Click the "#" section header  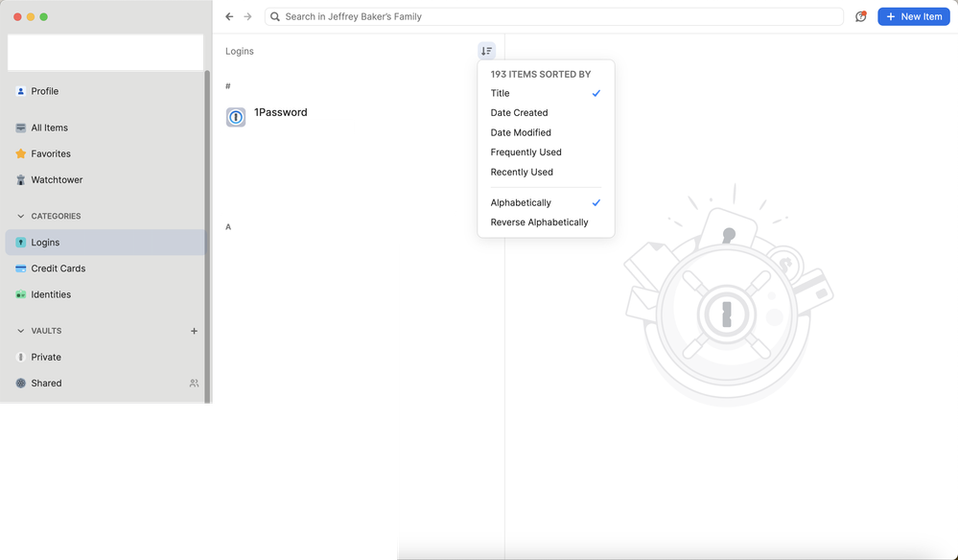click(x=228, y=86)
